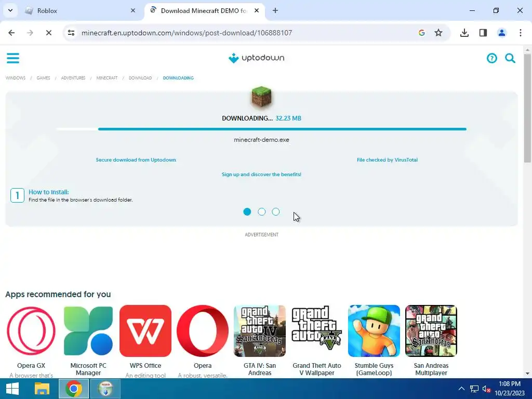The width and height of the screenshot is (532, 399).
Task: Open GTA IV: San Andreas thumbnail
Action: [260, 331]
